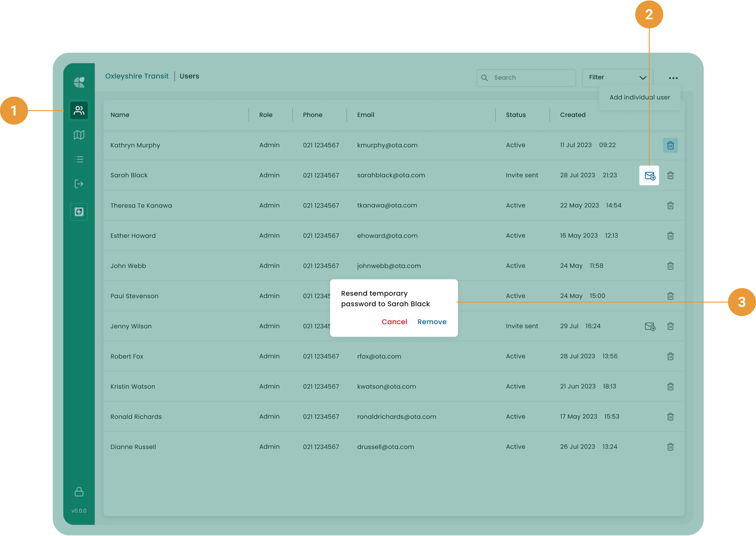Open the map view sidebar icon
Screen dimensions: 756x536
coord(79,135)
